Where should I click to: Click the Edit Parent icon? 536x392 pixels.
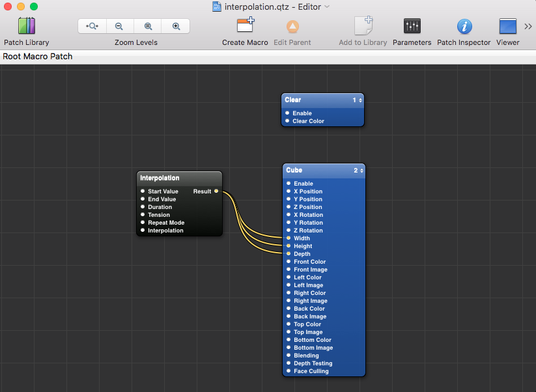pos(292,26)
